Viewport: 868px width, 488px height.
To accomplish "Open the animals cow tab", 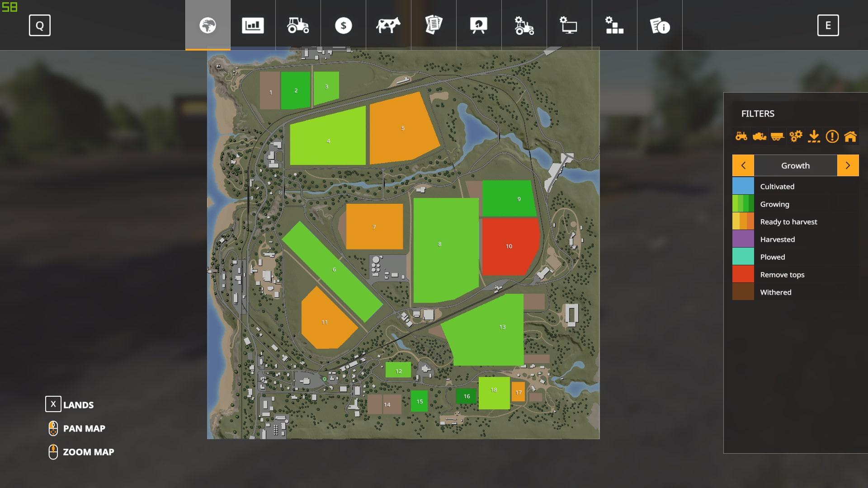I will point(388,25).
